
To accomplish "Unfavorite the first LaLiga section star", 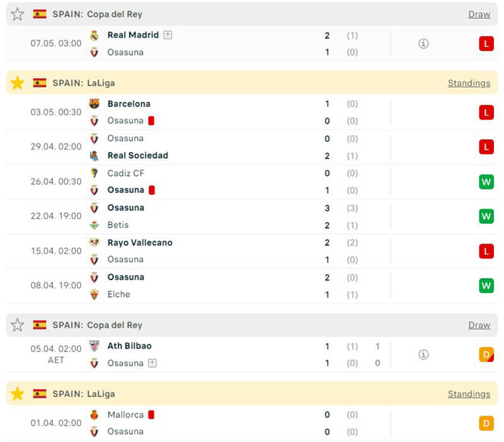I will [18, 83].
